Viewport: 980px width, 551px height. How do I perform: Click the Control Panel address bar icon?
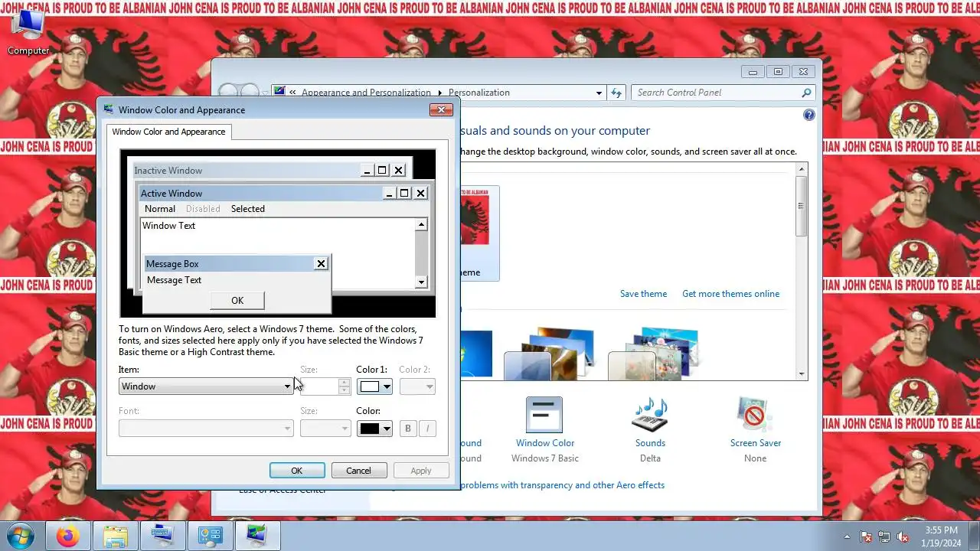pos(279,92)
